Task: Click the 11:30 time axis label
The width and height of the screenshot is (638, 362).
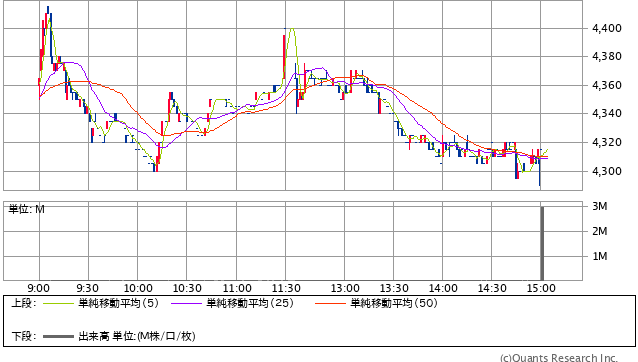Action: 286,288
